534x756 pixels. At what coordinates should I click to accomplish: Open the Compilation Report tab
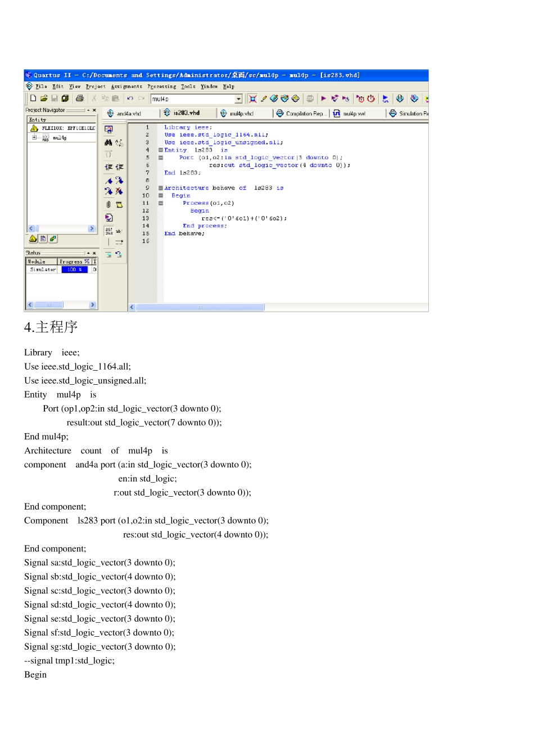pos(300,114)
